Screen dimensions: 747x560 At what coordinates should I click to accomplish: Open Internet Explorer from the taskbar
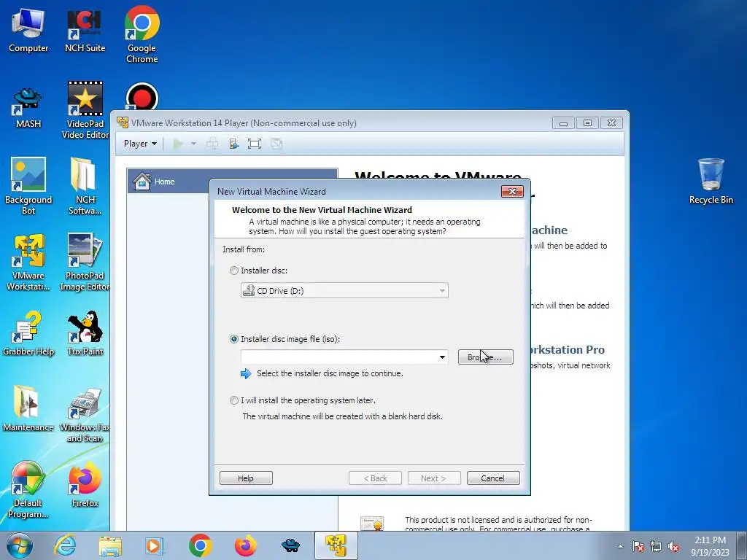65,545
